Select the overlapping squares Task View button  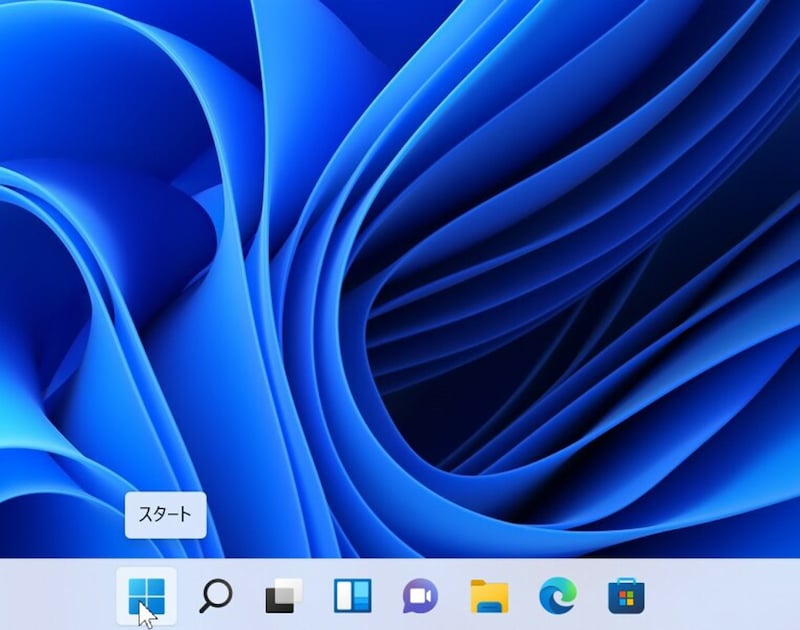coord(283,596)
